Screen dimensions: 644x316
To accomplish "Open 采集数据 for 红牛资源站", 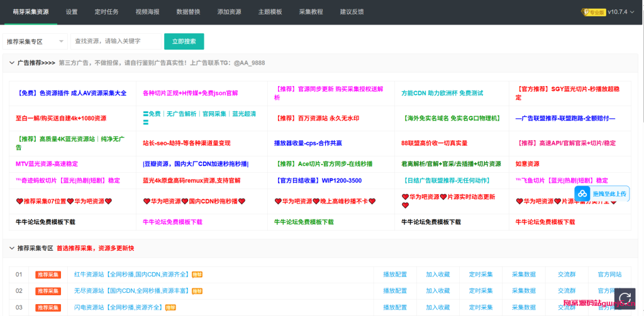I will pyautogui.click(x=523, y=275).
